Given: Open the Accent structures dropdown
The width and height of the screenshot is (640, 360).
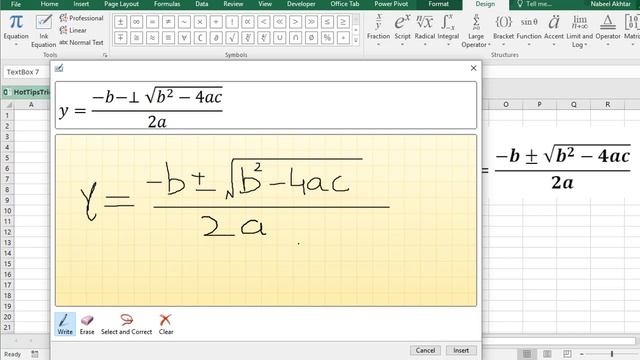Looking at the screenshot, I should [553, 30].
